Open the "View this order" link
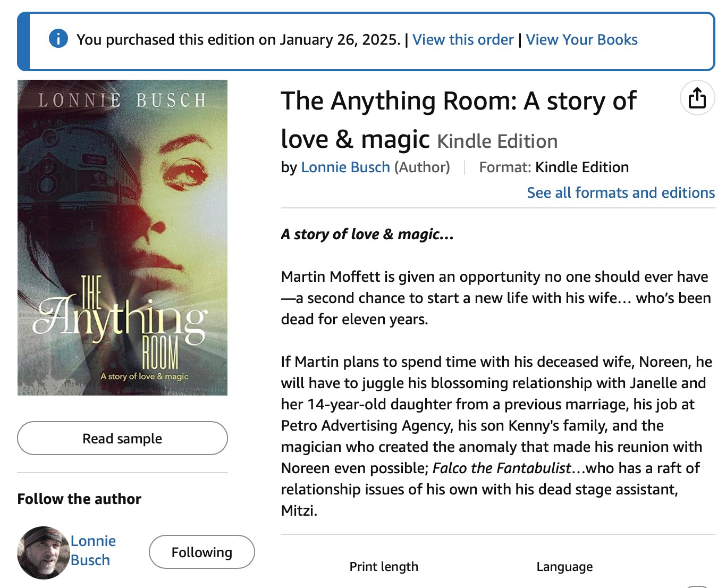The image size is (726, 588). pos(463,40)
